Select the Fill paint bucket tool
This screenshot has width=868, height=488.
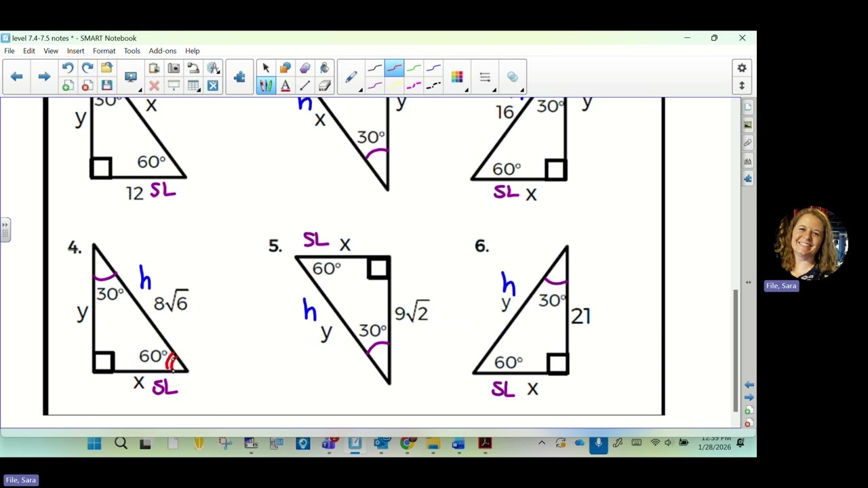325,68
